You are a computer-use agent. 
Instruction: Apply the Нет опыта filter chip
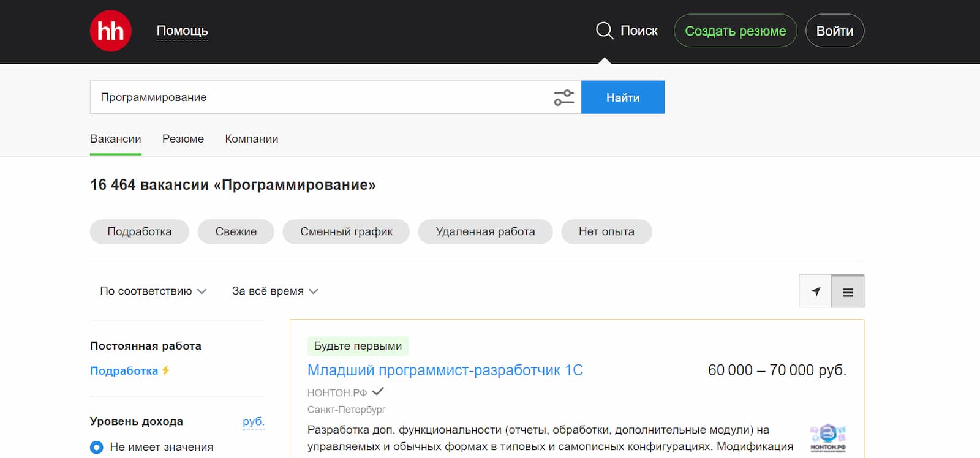[607, 231]
